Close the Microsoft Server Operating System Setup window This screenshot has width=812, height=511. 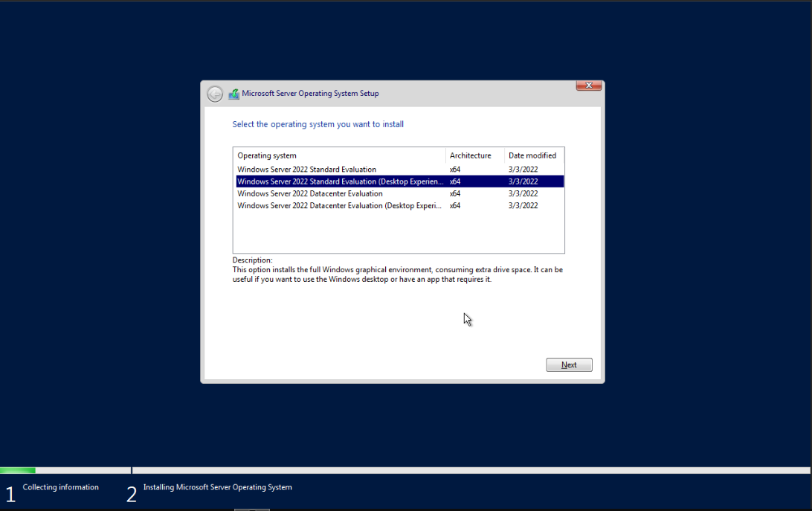[x=589, y=86]
